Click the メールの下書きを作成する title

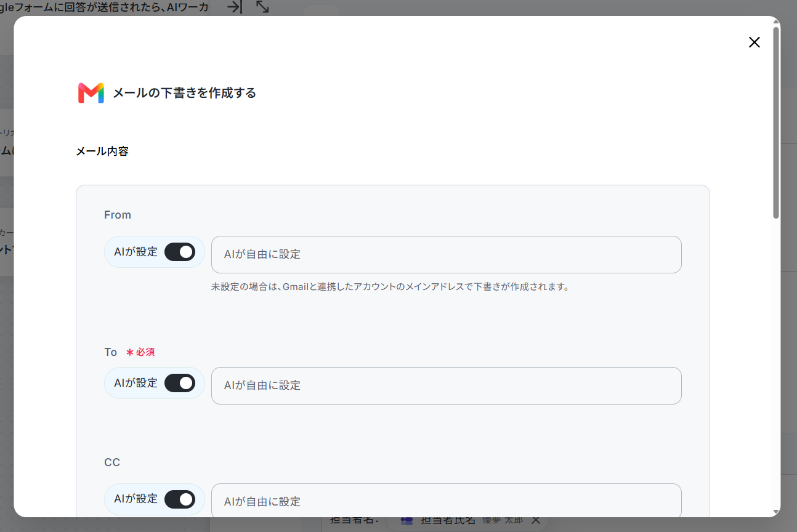click(184, 93)
